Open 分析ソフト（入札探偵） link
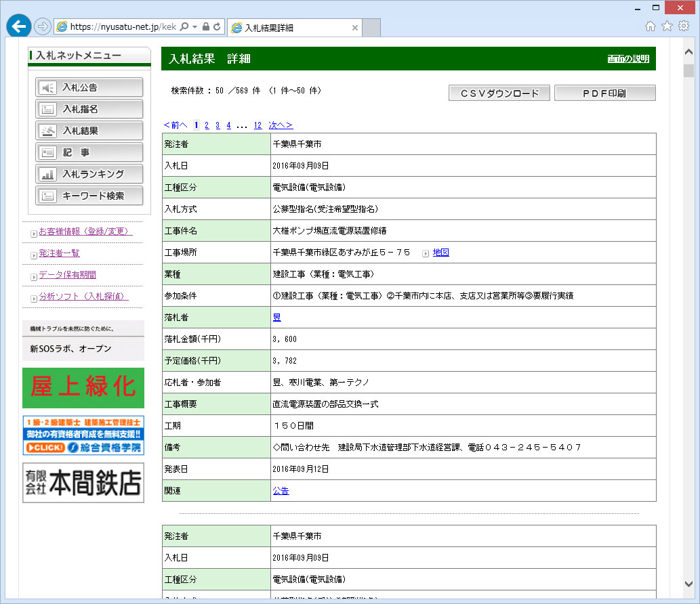 click(84, 296)
